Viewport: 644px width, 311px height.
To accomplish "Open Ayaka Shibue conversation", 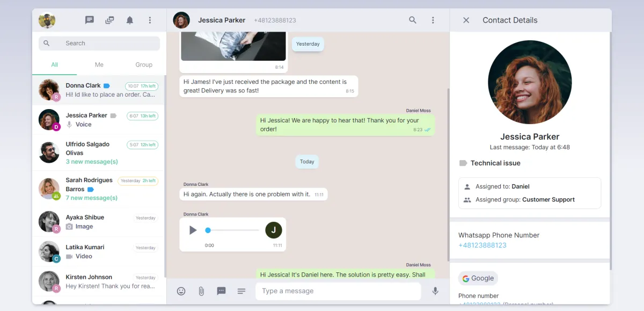I will coord(99,222).
